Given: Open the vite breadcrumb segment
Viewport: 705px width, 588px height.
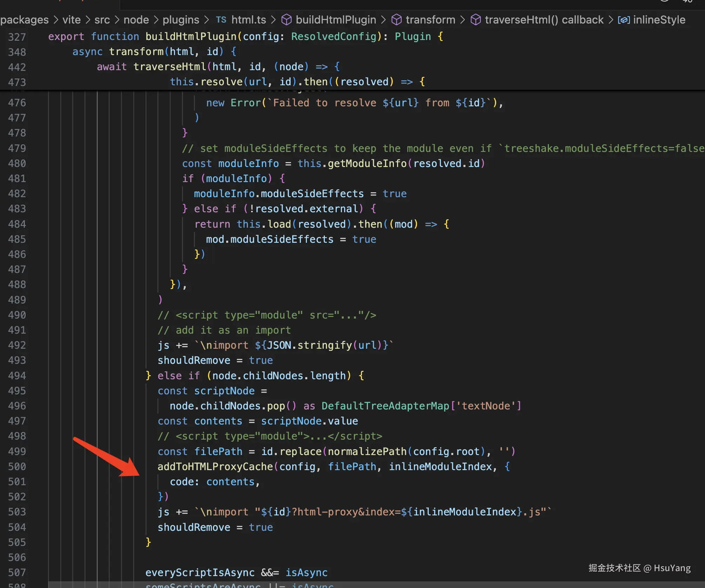Looking at the screenshot, I should (72, 20).
